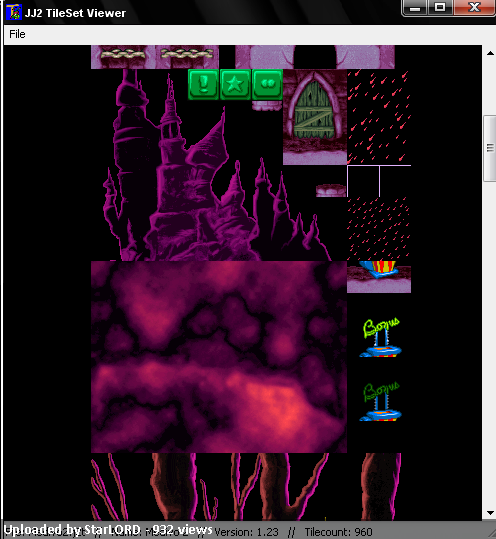Click the dark green Bonus sign tile
This screenshot has width=496, height=539.
[381, 402]
